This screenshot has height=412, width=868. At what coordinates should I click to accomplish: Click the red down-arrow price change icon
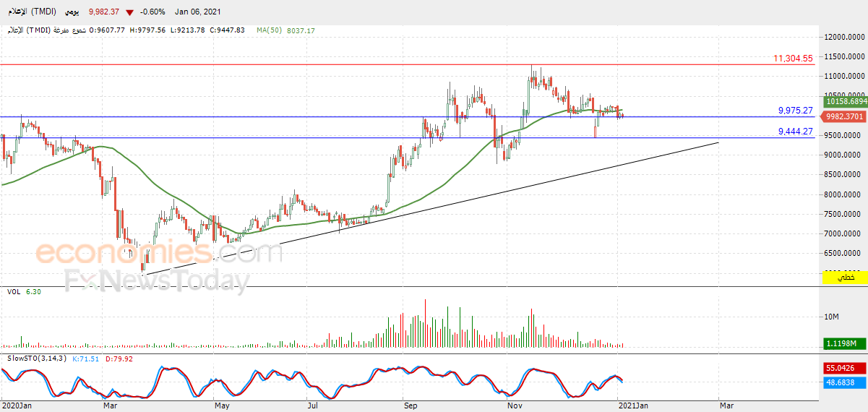pyautogui.click(x=129, y=12)
